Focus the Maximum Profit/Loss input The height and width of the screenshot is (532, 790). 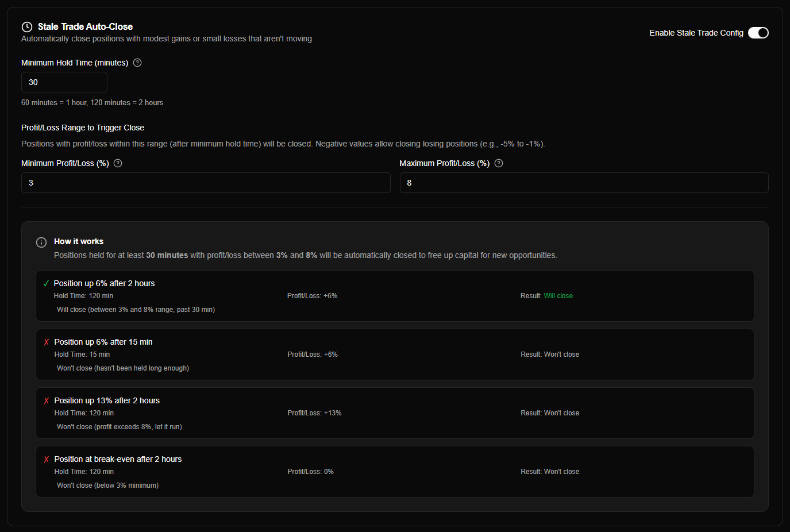pyautogui.click(x=584, y=182)
